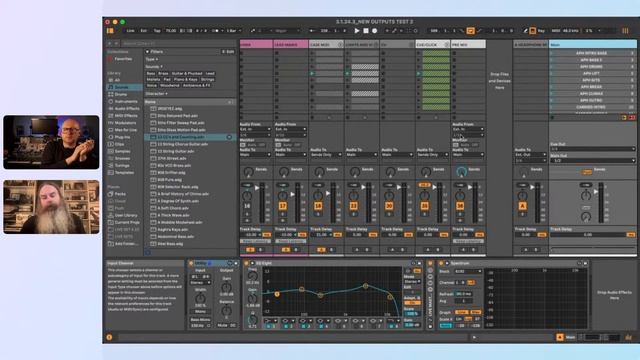Toggle the Link button in the control bar
The height and width of the screenshot is (360, 640).
[130, 31]
